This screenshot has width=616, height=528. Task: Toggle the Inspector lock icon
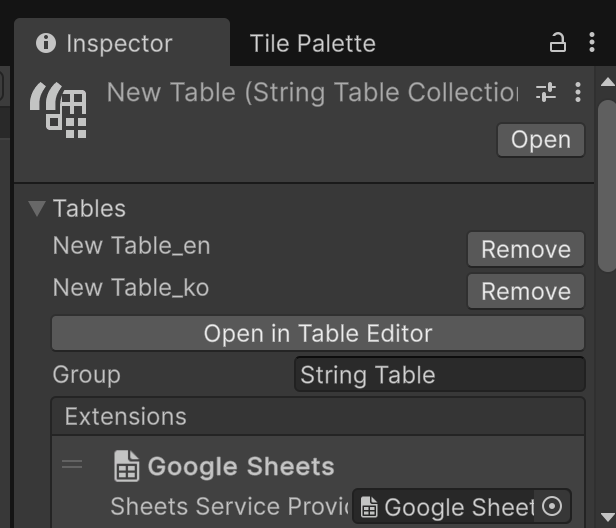click(558, 43)
